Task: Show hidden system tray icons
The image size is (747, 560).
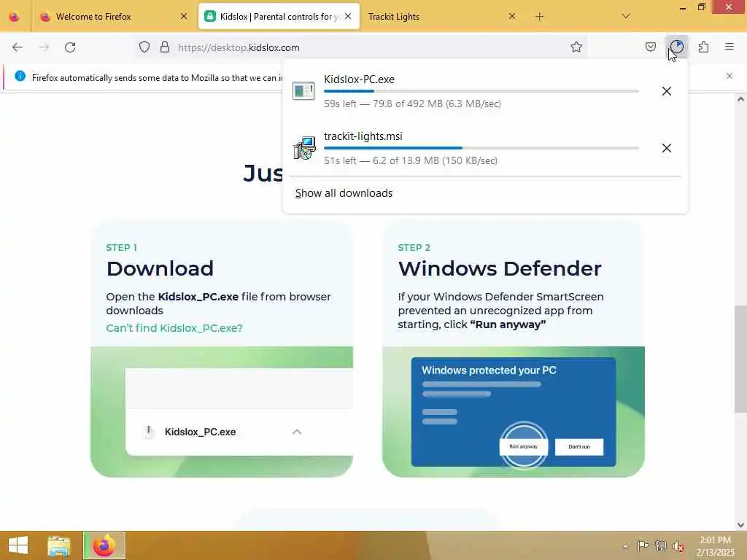Action: (625, 545)
